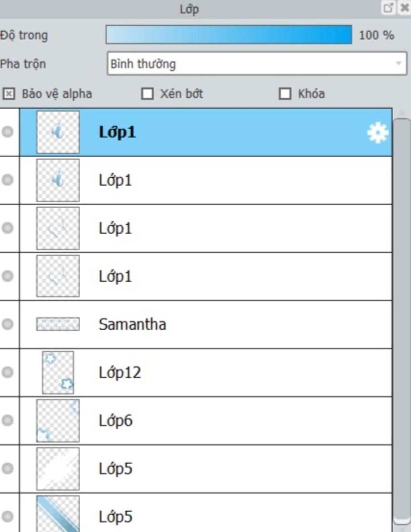Click the Samantha layer thumbnail
Viewport: 411px width, 532px height.
[x=58, y=324]
